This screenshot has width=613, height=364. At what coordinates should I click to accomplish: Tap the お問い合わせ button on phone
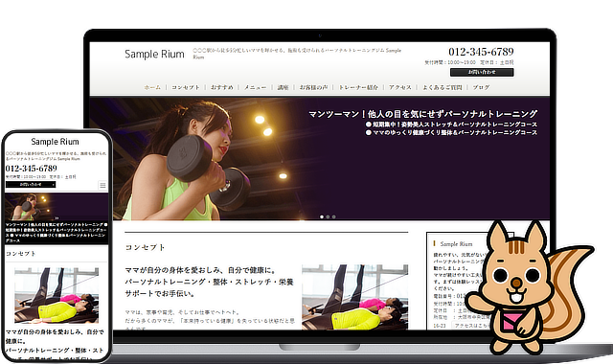(31, 184)
